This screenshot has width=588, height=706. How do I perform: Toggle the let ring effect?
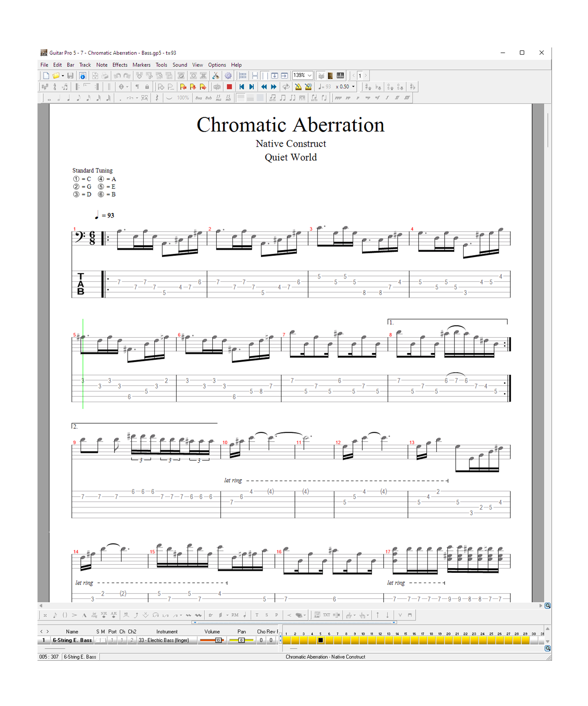click(94, 615)
